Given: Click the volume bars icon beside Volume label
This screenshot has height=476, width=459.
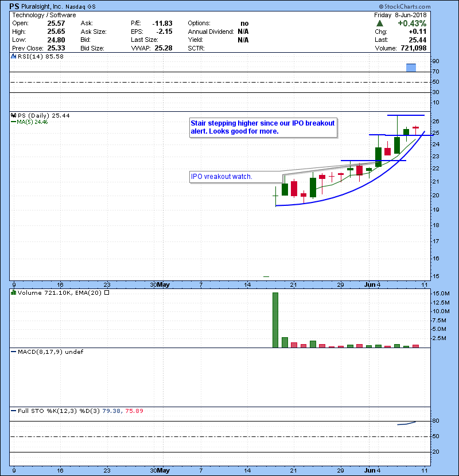Looking at the screenshot, I should (13, 292).
